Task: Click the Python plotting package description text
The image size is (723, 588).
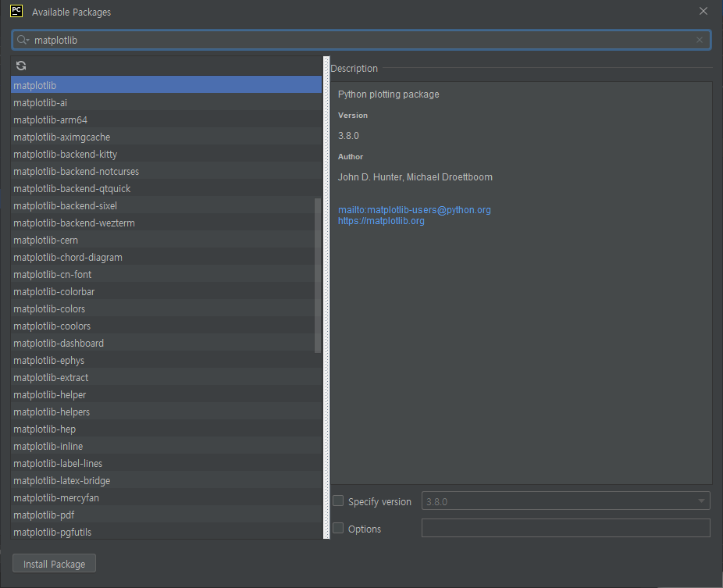Action: pyautogui.click(x=388, y=94)
